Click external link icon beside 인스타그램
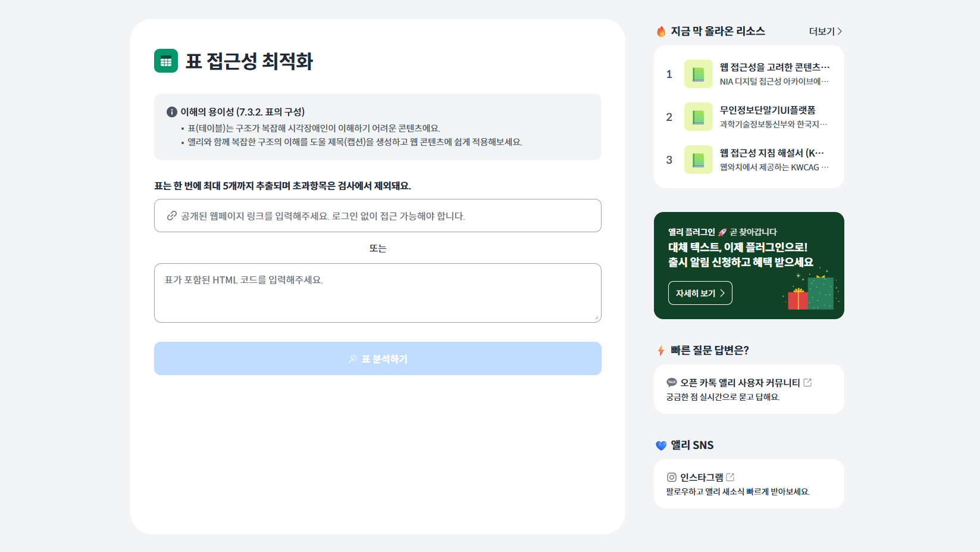Viewport: 980px width, 552px height. tap(731, 477)
